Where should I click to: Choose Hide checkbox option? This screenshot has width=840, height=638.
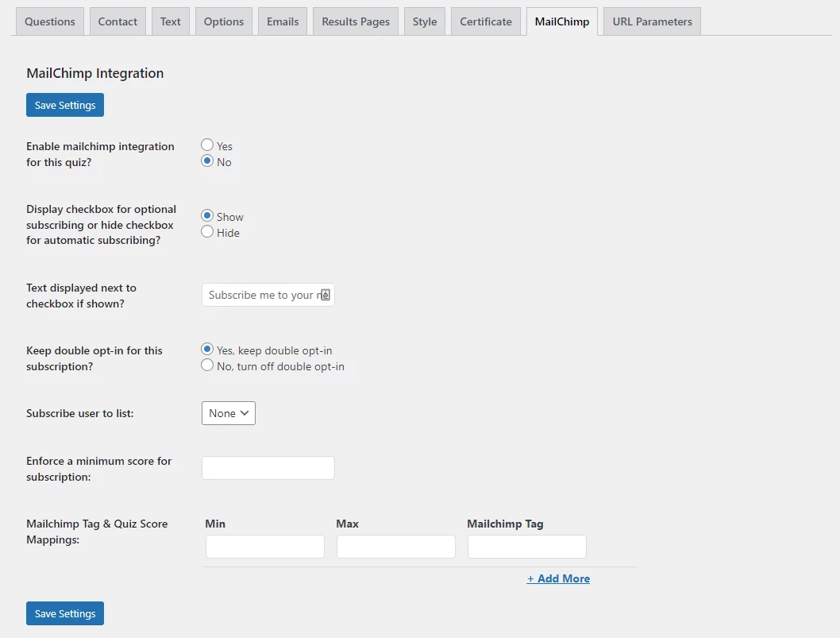coord(207,232)
